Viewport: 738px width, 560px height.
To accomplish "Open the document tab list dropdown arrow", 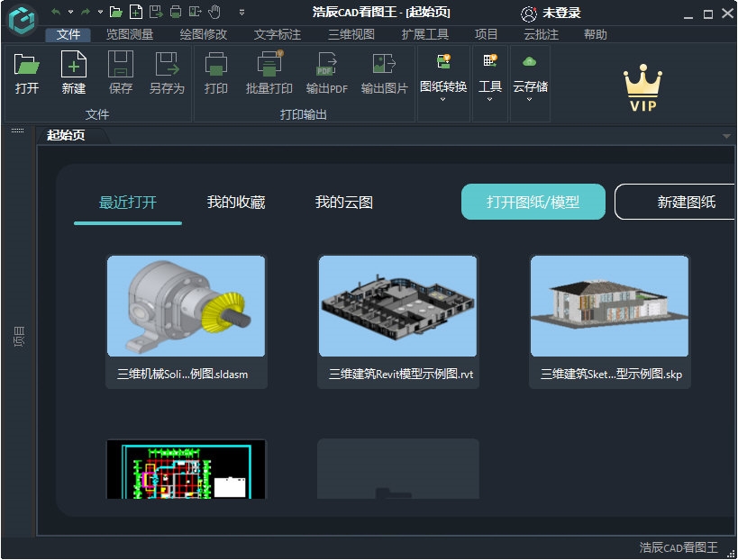I will (726, 136).
